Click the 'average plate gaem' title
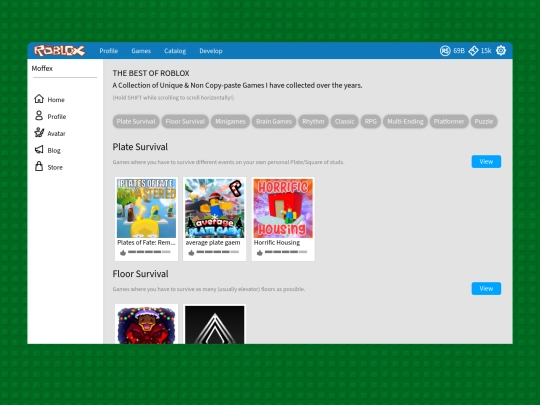The width and height of the screenshot is (540, 405). point(213,242)
